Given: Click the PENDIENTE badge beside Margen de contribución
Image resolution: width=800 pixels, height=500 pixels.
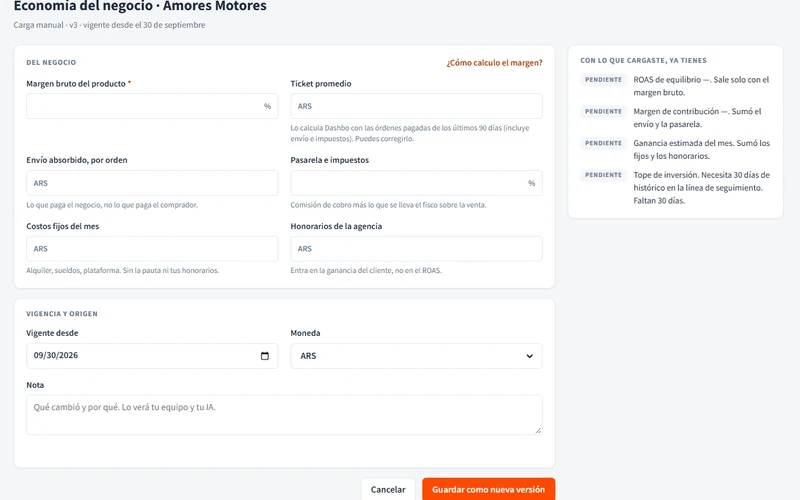Looking at the screenshot, I should coord(603,111).
